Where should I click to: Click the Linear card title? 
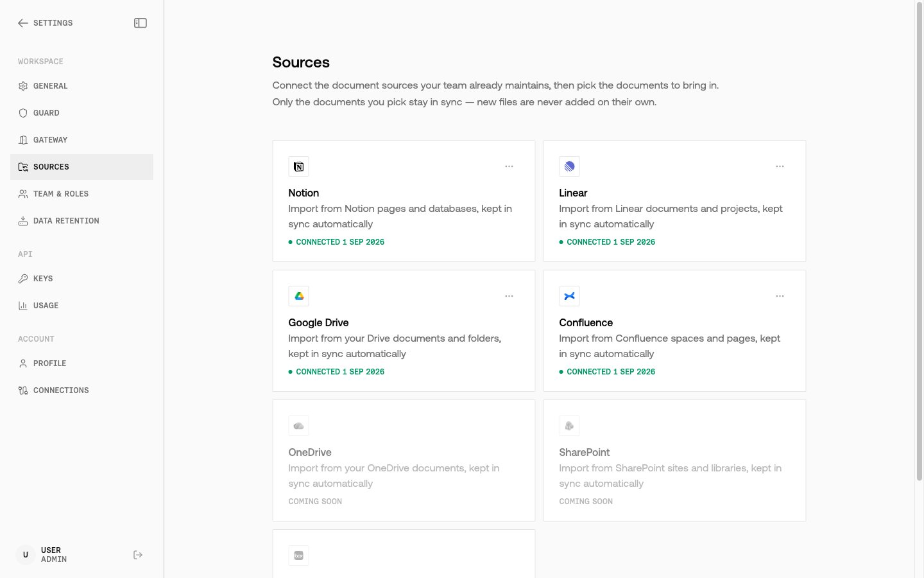573,193
